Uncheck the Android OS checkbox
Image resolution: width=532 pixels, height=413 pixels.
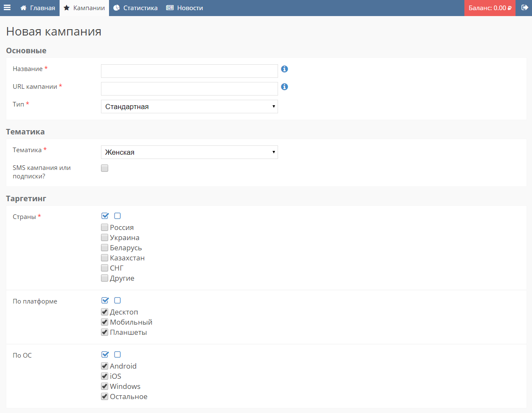[105, 366]
